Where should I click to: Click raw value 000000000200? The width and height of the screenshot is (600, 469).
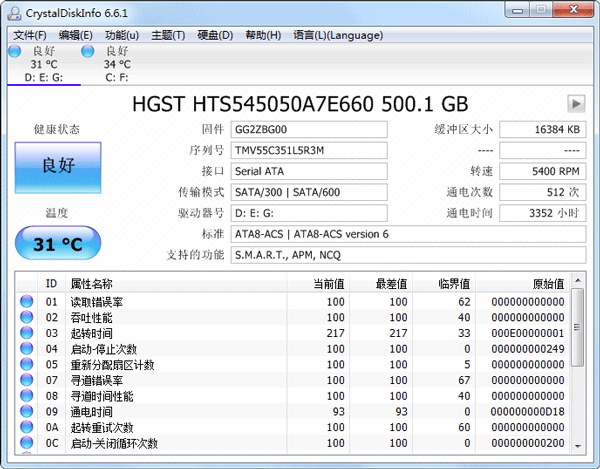(x=528, y=443)
